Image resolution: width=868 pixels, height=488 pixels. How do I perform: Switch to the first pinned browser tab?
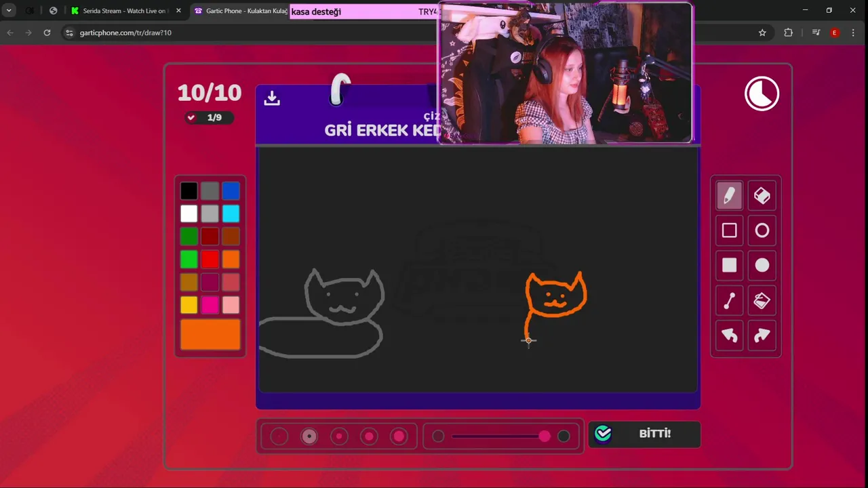30,11
